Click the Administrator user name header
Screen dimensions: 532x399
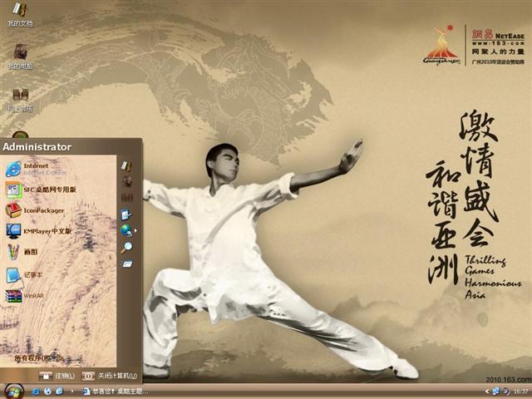37,147
